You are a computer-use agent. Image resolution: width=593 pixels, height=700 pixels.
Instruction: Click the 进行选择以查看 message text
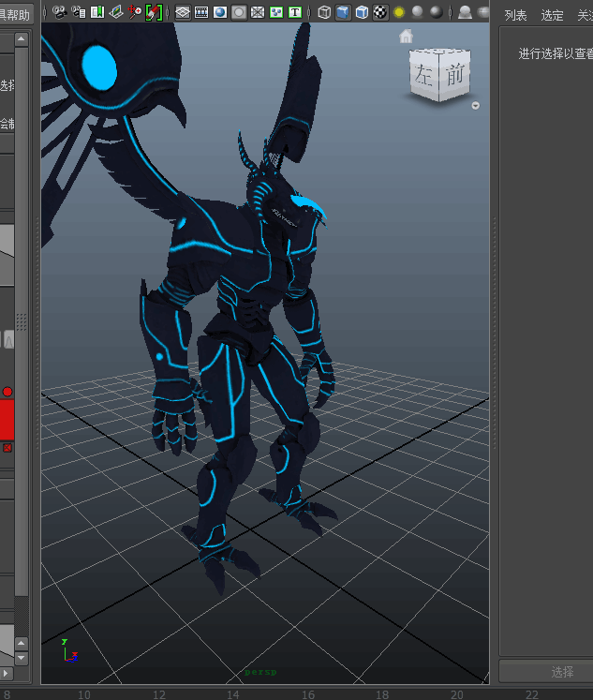tap(556, 53)
